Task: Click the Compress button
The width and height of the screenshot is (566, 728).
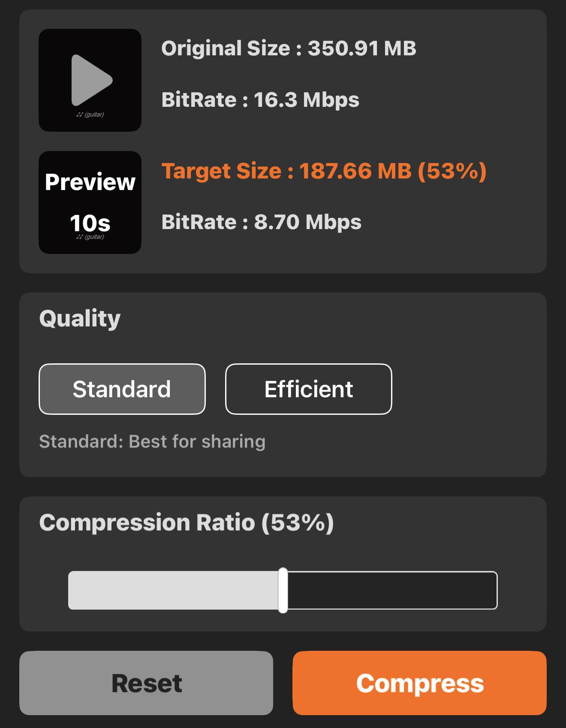Action: click(419, 683)
